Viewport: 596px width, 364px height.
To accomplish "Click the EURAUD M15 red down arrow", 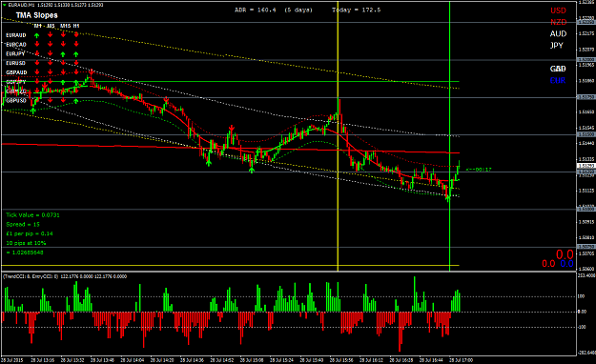I will (63, 35).
